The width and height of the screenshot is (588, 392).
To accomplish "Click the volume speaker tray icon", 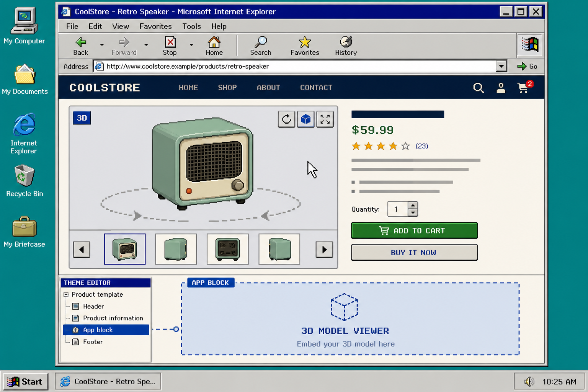I will (x=529, y=382).
